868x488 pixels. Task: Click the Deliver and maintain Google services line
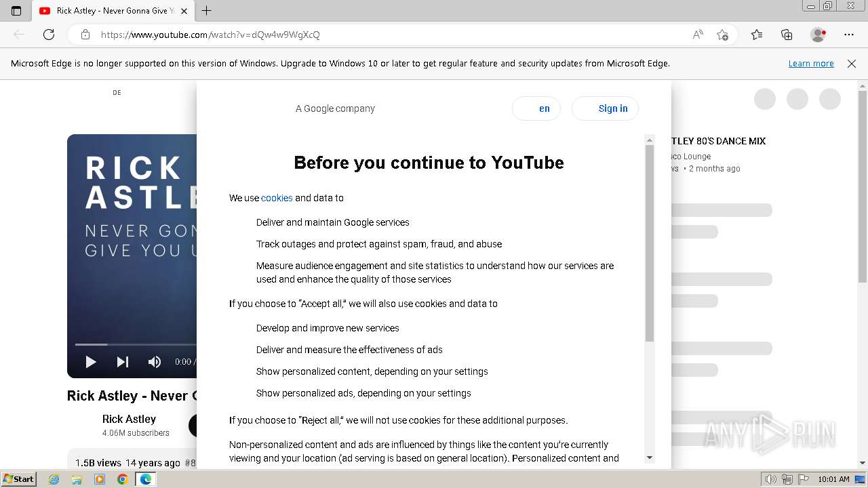333,222
